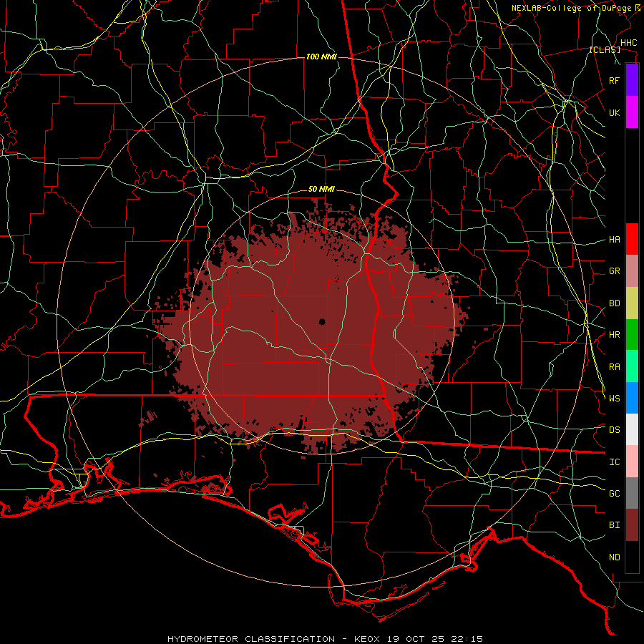644x644 pixels.
Task: Click the "RA" legend label text
Action: pos(614,367)
